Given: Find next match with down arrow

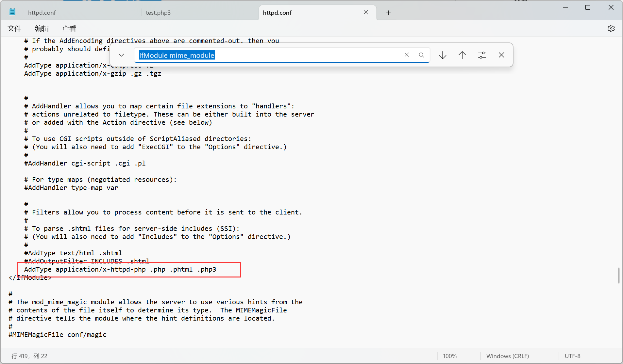Looking at the screenshot, I should 443,55.
